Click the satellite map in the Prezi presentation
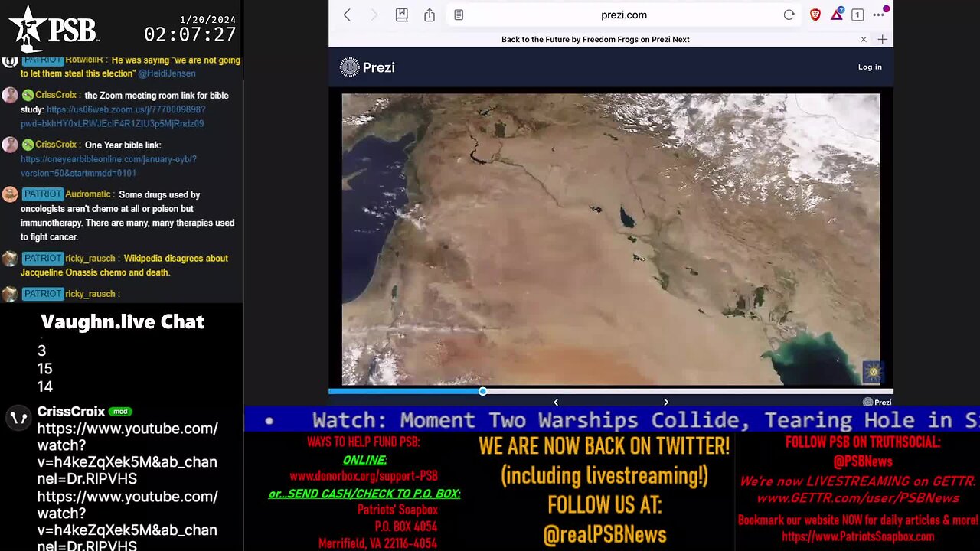The height and width of the screenshot is (551, 980). tap(610, 239)
